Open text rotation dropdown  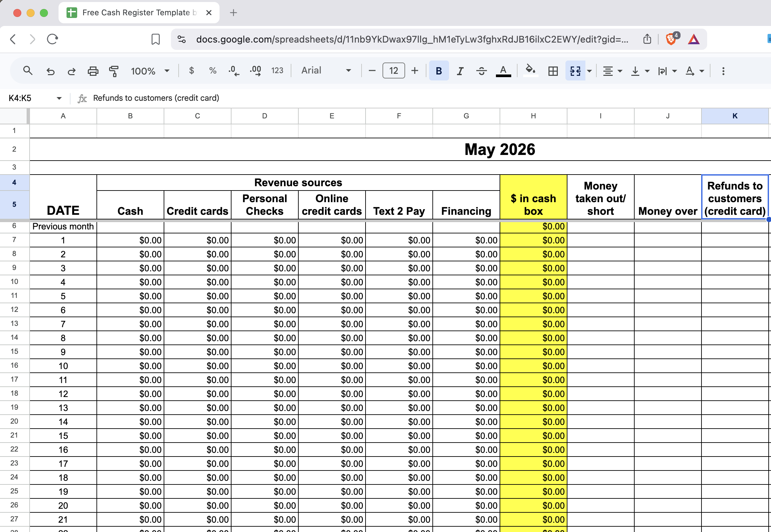point(694,71)
